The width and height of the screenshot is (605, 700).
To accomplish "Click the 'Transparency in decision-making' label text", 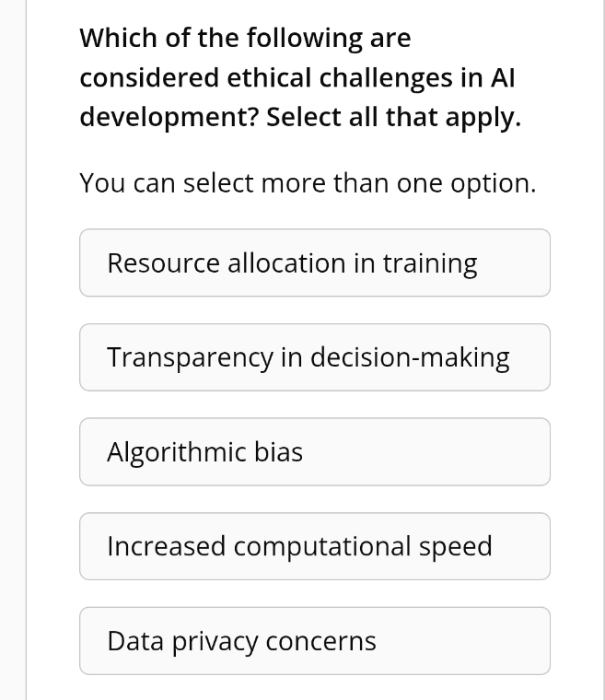I will [x=308, y=357].
